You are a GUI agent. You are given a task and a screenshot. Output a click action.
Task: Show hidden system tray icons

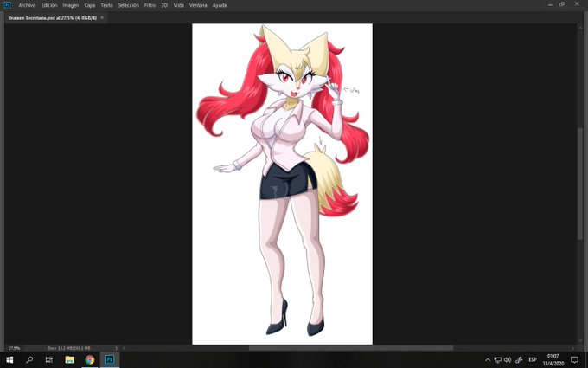(488, 360)
